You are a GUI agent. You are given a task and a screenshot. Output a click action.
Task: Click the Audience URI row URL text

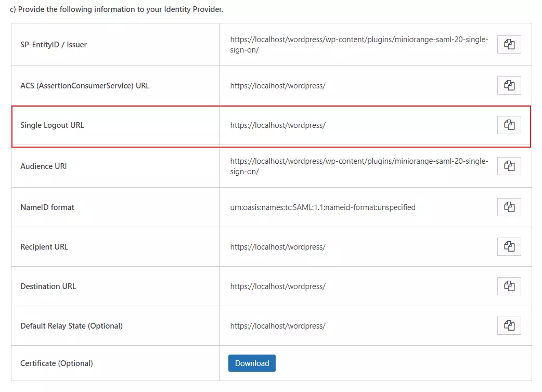tap(359, 166)
